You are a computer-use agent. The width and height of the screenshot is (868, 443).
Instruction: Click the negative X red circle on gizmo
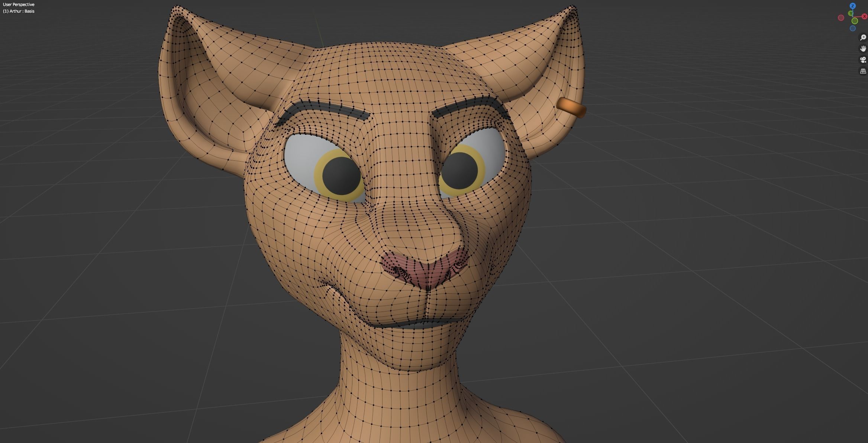841,17
